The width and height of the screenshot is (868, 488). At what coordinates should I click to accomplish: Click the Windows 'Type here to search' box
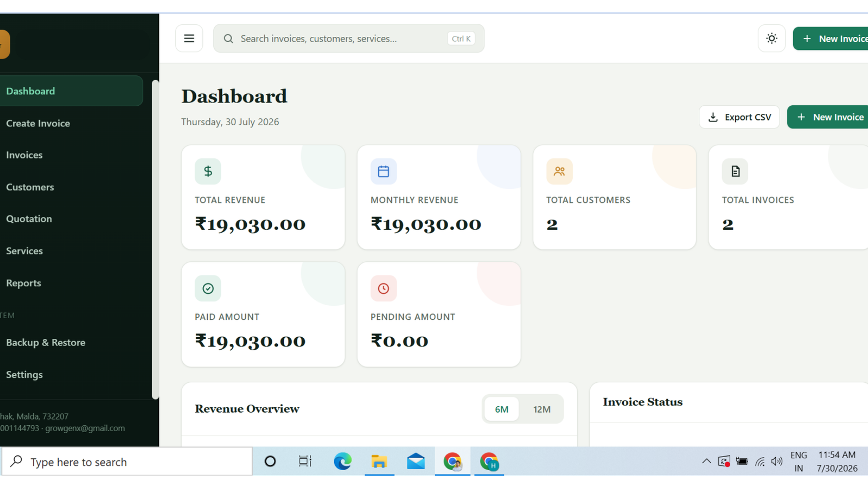(x=127, y=461)
